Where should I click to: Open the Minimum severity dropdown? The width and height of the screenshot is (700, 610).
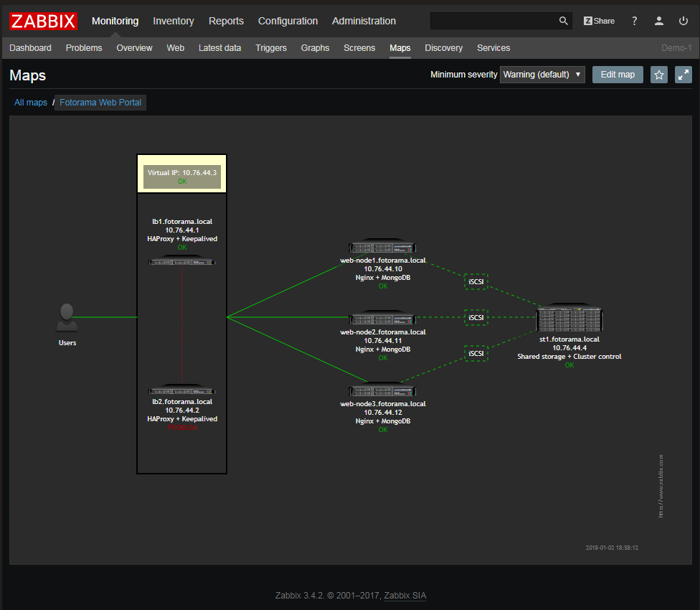click(542, 75)
